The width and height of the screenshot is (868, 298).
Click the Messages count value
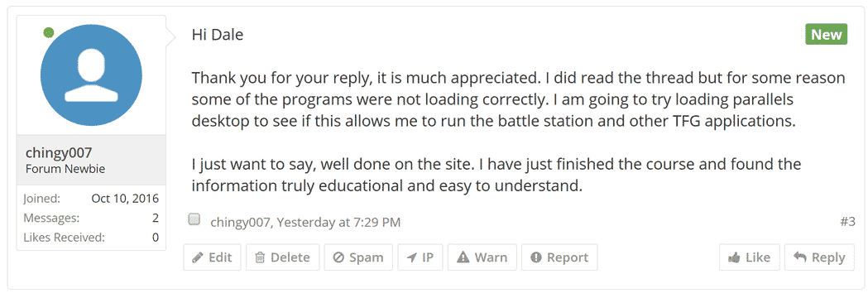[156, 219]
